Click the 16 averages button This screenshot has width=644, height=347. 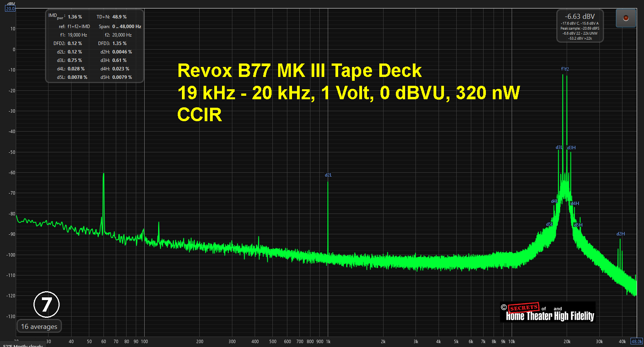click(x=39, y=326)
